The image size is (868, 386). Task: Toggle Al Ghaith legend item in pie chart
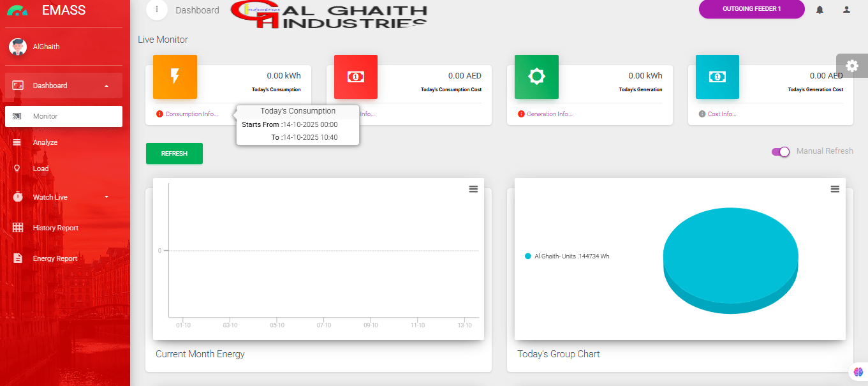click(x=566, y=256)
